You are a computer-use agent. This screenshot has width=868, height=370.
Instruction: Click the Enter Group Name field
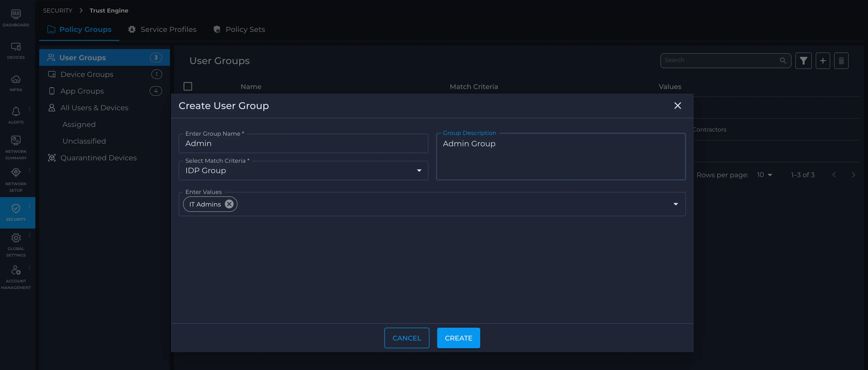click(303, 143)
